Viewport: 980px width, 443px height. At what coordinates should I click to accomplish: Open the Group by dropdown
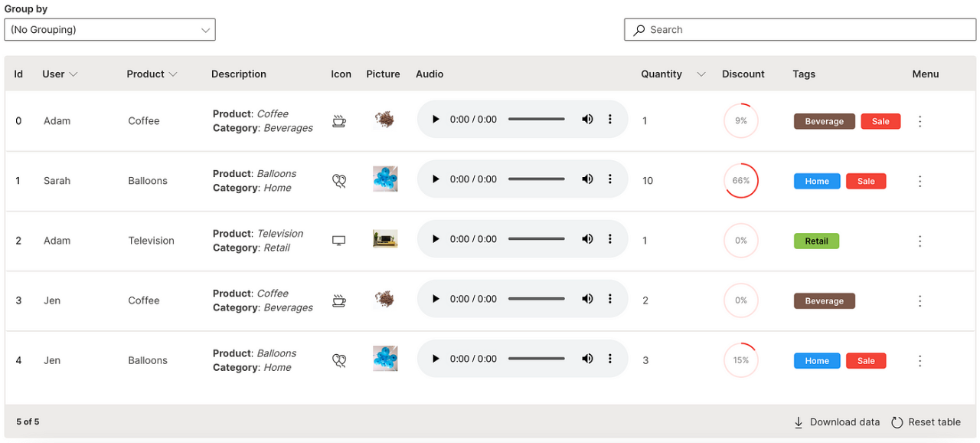(x=109, y=30)
